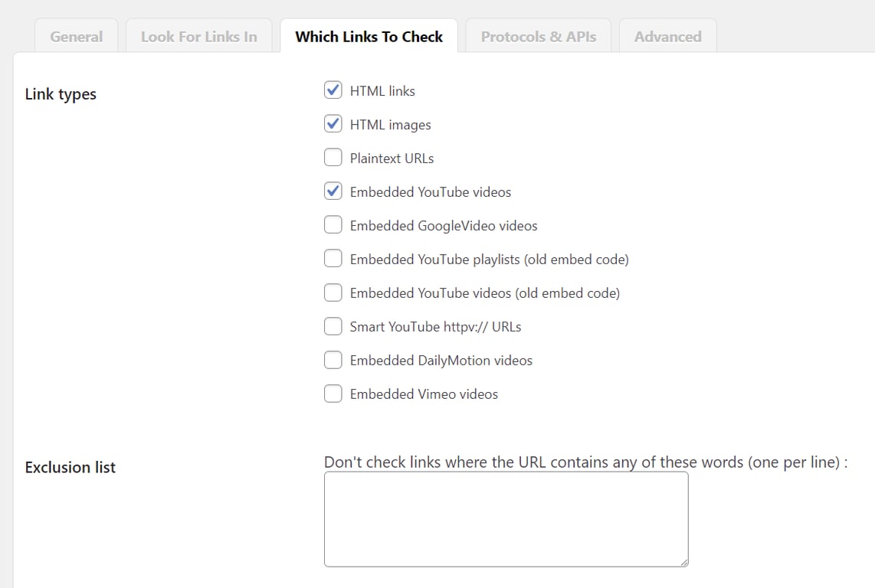875x588 pixels.
Task: Check the Embedded YouTube playlists old embed option
Action: point(333,258)
